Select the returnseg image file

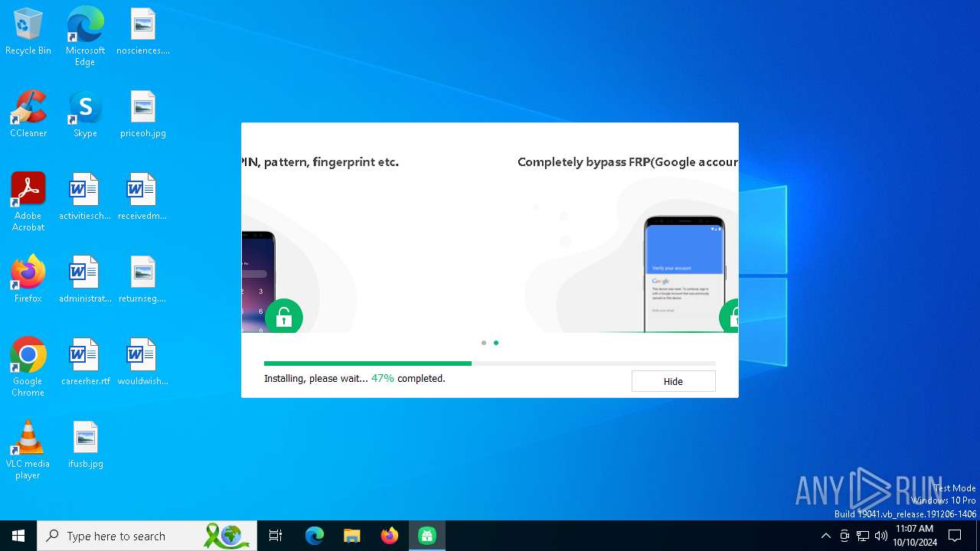(x=143, y=280)
